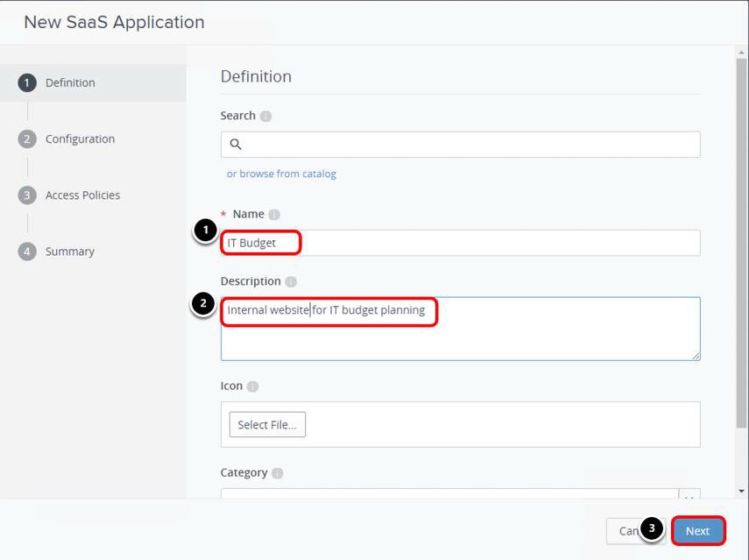Image resolution: width=749 pixels, height=560 pixels.
Task: Select step 1 Definition circle icon
Action: pyautogui.click(x=27, y=83)
